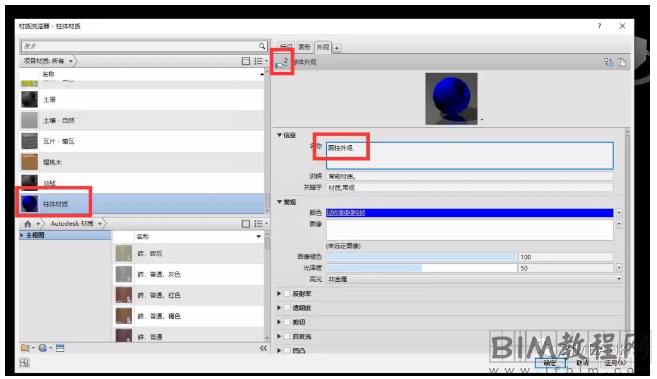Image resolution: width=657 pixels, height=379 pixels.
Task: Enable the 反射率 checkbox
Action: pos(287,294)
